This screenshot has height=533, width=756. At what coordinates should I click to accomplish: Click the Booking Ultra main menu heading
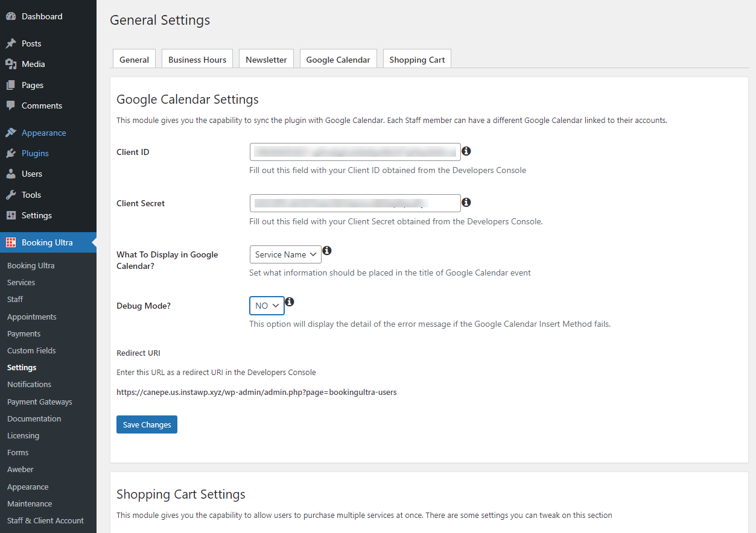(x=48, y=242)
